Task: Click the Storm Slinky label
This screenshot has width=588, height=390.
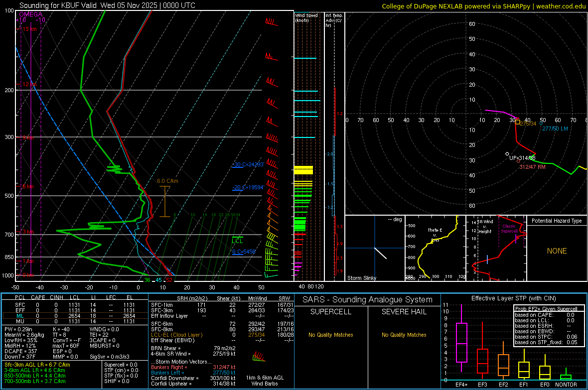Action: click(x=361, y=278)
